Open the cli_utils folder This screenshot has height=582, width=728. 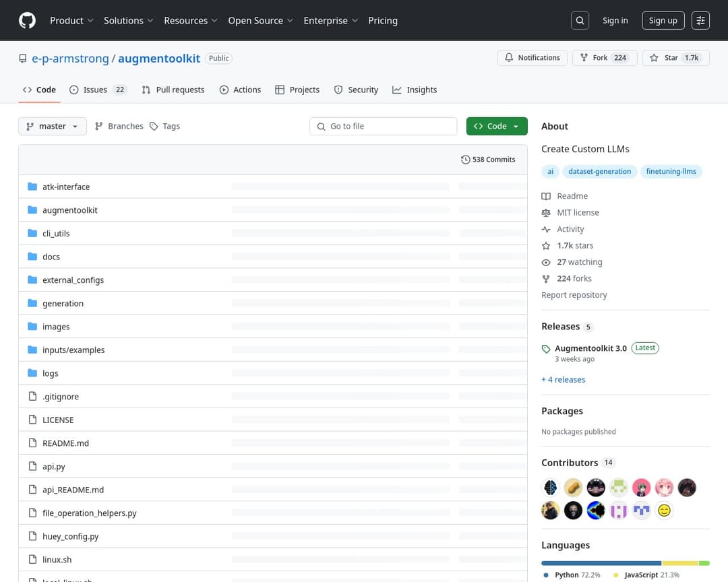coord(56,234)
